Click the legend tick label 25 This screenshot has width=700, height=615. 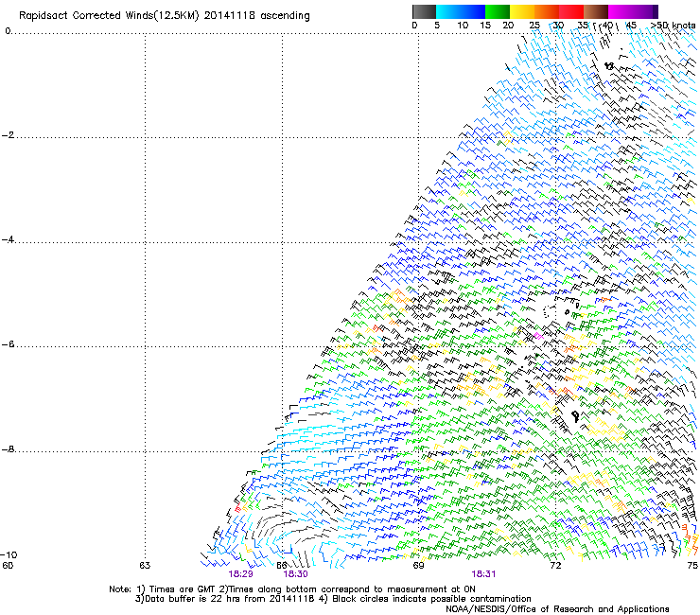click(x=534, y=26)
